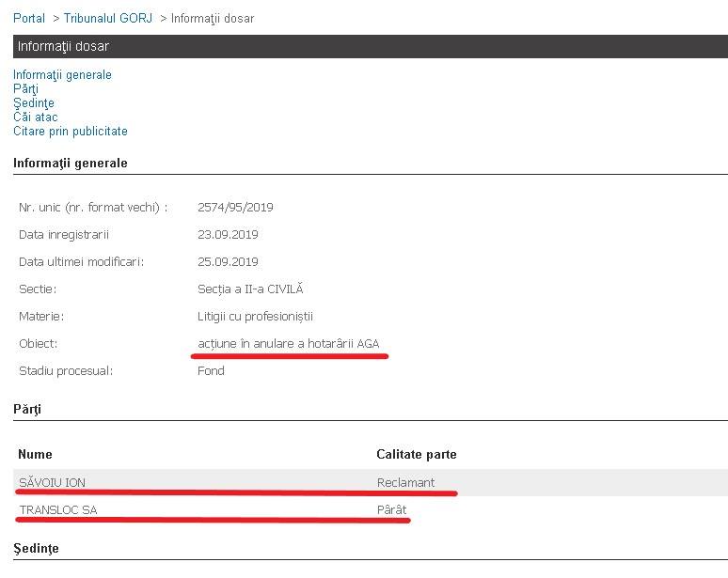Click the Nume column header
Viewport: 728px width, 578px height.
(x=35, y=455)
